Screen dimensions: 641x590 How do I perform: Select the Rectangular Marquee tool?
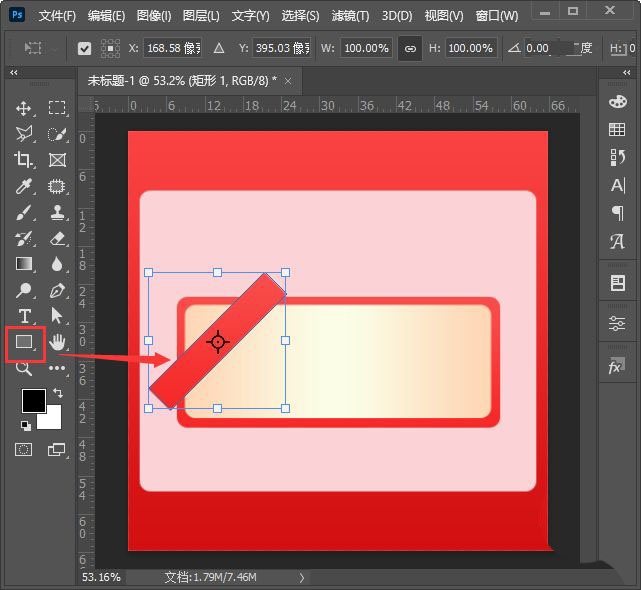(x=57, y=108)
